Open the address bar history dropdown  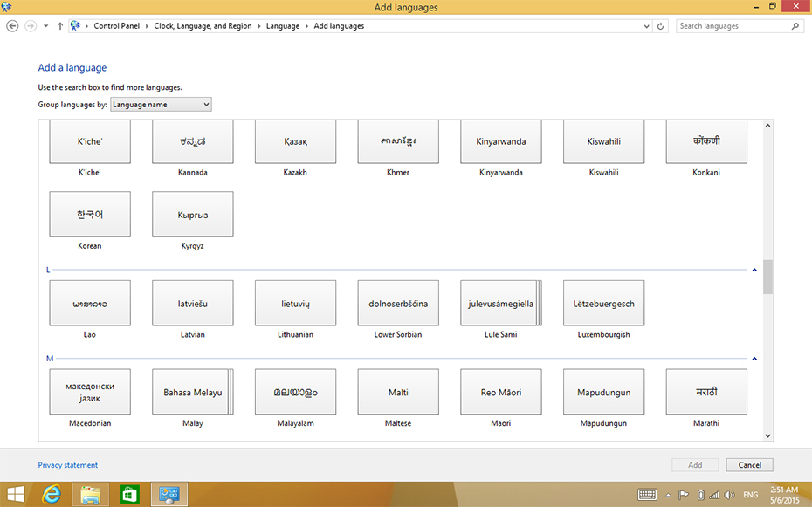point(646,26)
